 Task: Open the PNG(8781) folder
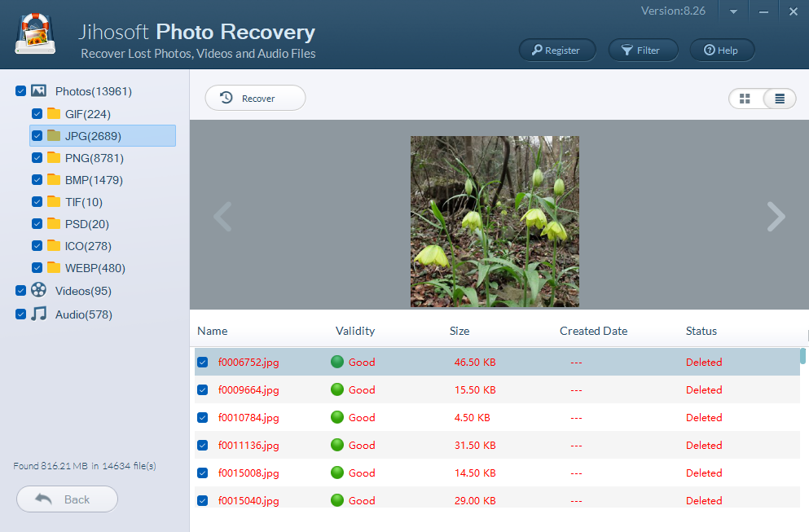tap(95, 158)
